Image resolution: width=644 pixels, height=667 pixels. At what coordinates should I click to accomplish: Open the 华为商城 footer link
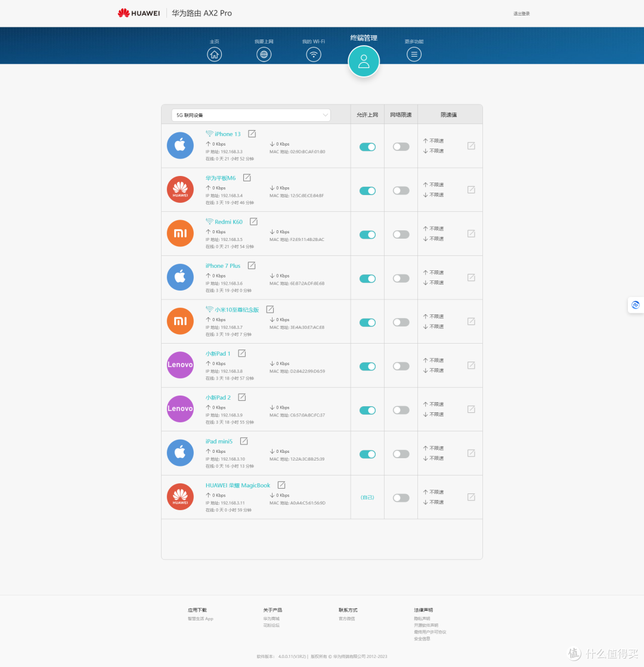pyautogui.click(x=271, y=619)
